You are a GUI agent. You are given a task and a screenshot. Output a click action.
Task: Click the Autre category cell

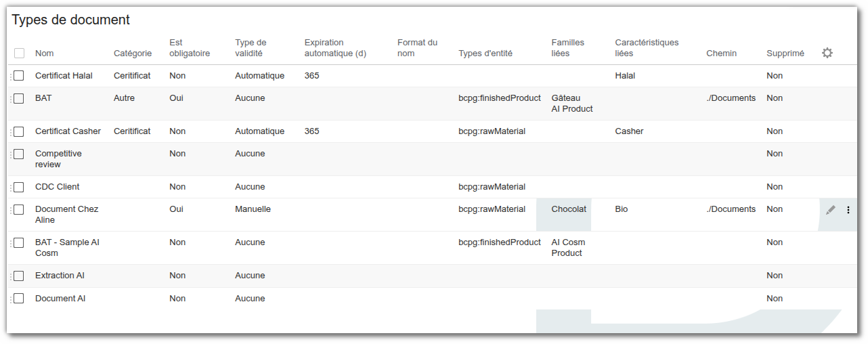click(124, 98)
